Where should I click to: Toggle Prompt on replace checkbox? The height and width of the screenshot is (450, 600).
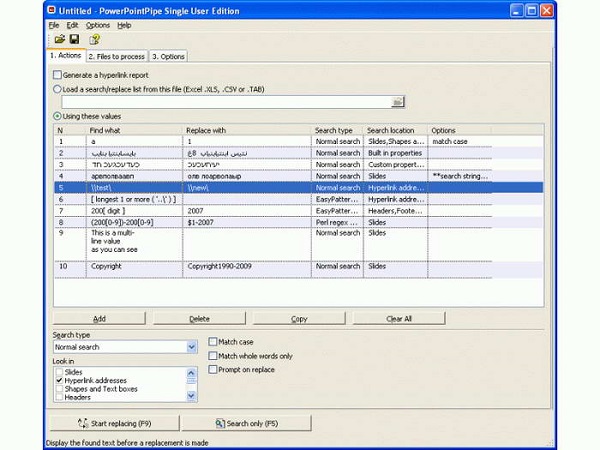[213, 370]
